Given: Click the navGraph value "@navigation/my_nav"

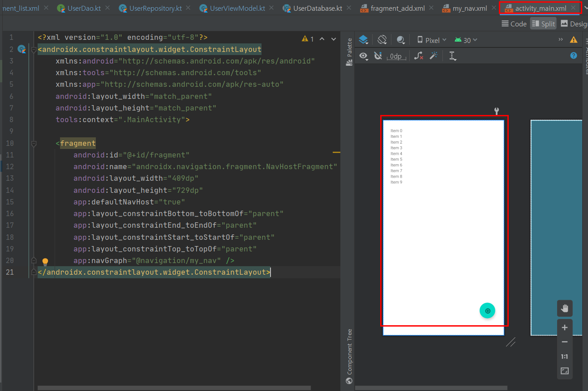Looking at the screenshot, I should (x=178, y=260).
